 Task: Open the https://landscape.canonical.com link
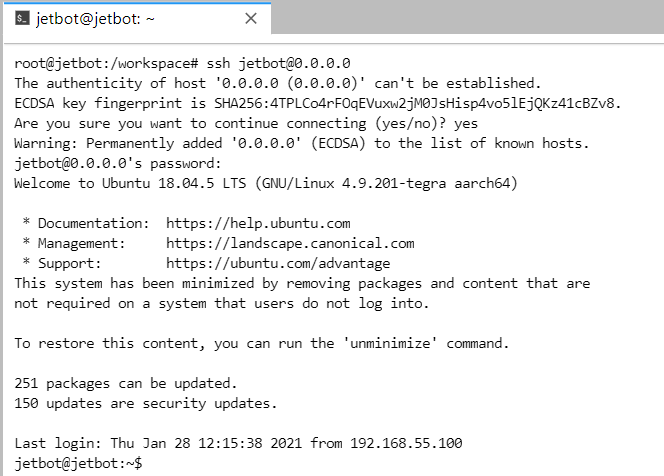point(290,243)
